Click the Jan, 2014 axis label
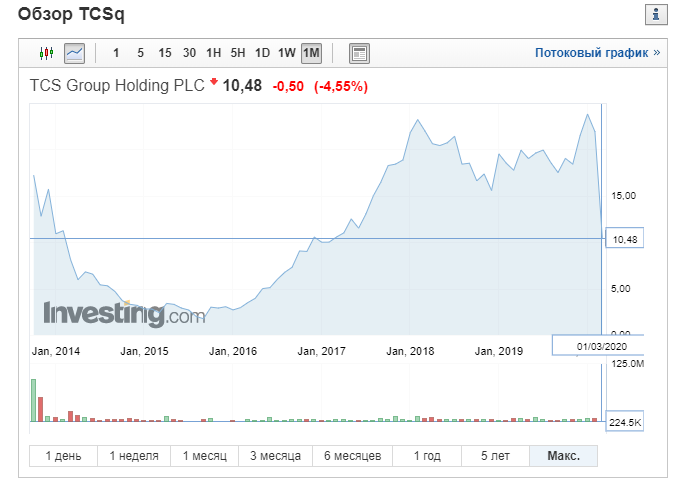Image resolution: width=680 pixels, height=481 pixels. (x=56, y=351)
